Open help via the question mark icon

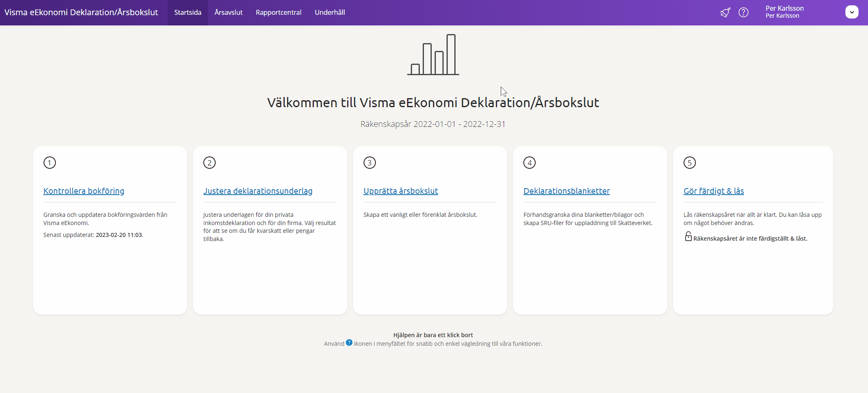[x=743, y=12]
